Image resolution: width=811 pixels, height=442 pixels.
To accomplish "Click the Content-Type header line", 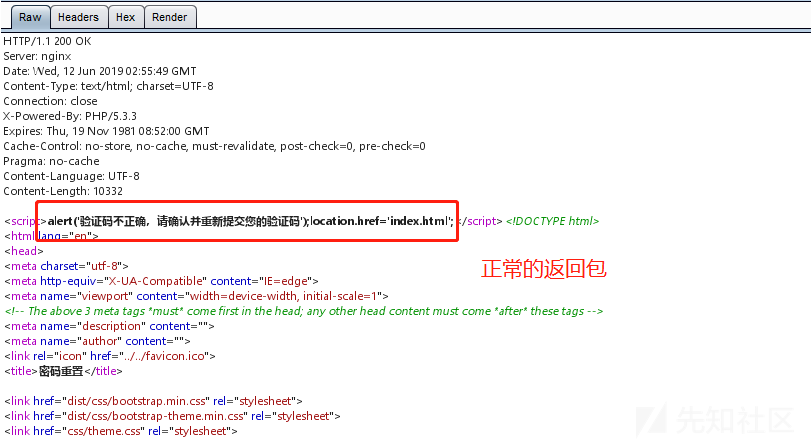I will (x=108, y=86).
